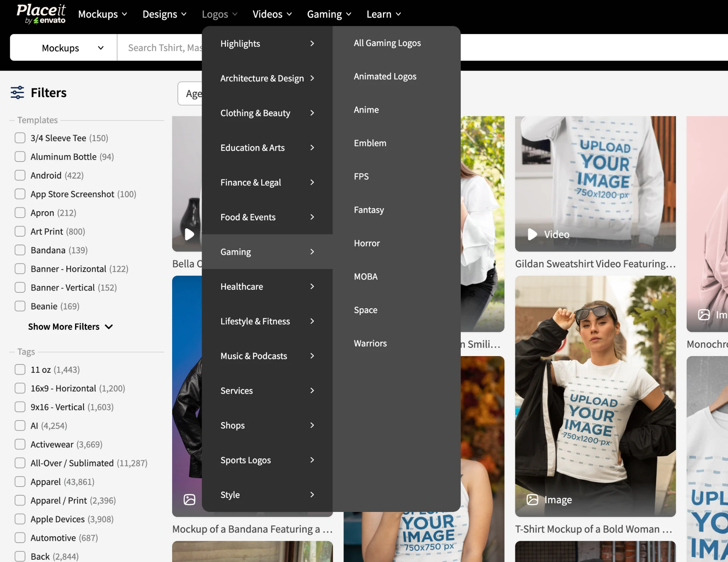Select Horror gaming logos

(x=367, y=243)
